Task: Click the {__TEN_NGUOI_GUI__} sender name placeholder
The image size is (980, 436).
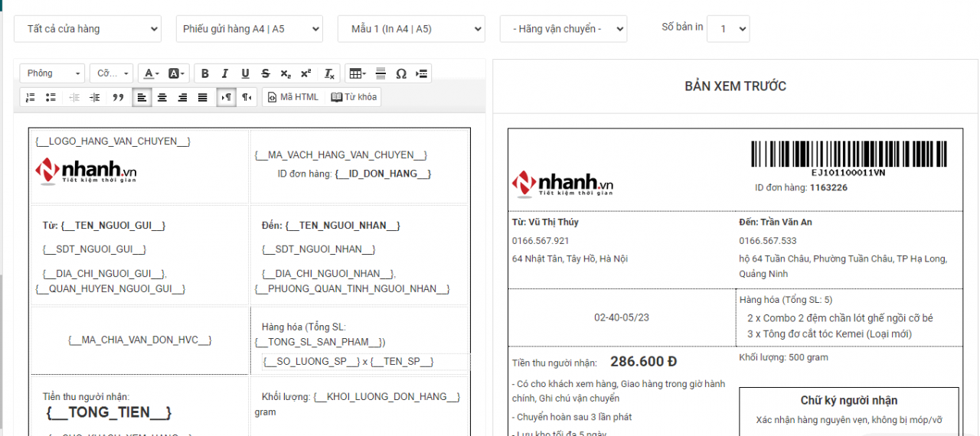Action: click(113, 226)
